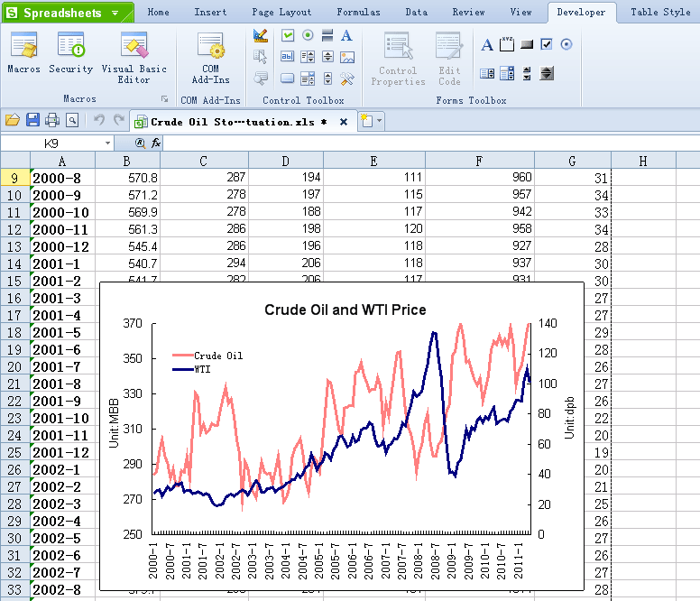Click into the formula bar input

click(x=431, y=143)
